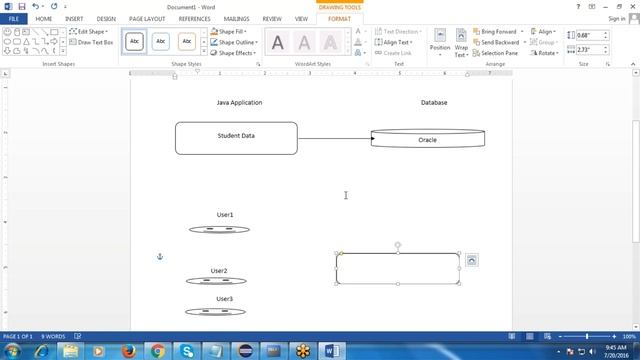
Task: Zoom out with the minus button
Action: pos(560,336)
